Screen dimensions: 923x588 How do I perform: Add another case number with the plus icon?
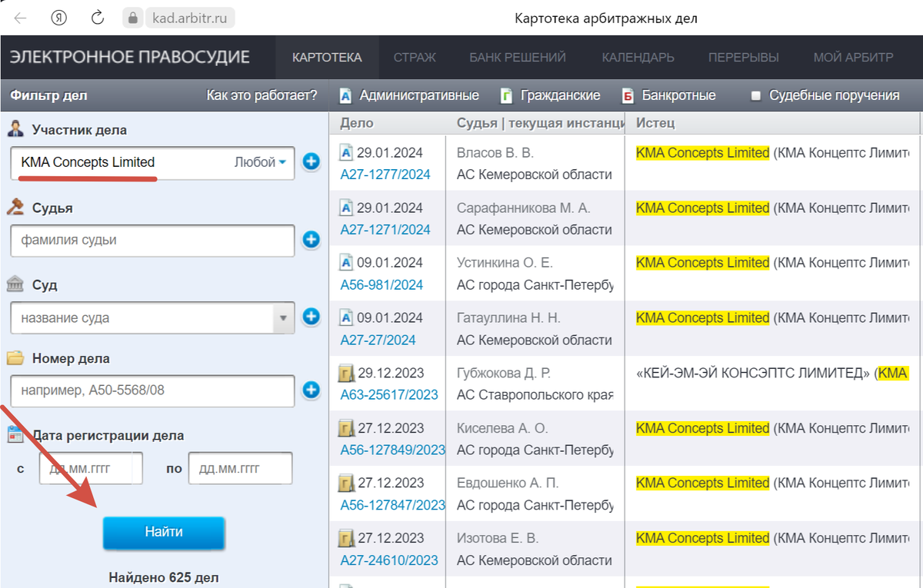311,390
